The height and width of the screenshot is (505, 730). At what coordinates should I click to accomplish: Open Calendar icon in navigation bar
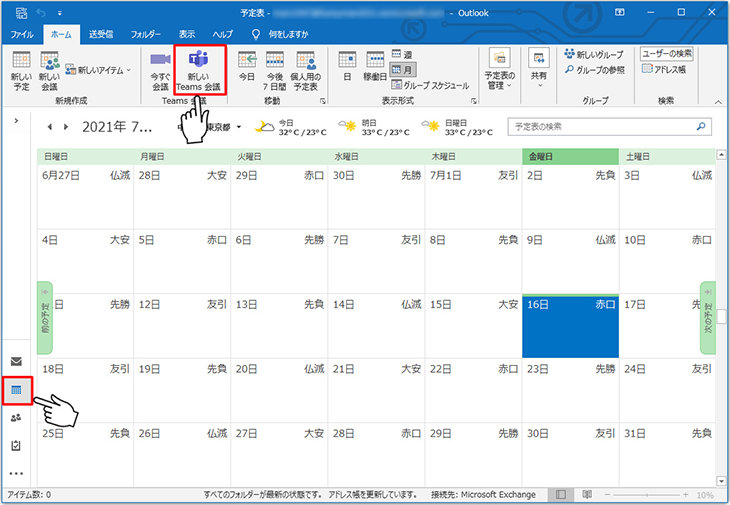click(16, 390)
